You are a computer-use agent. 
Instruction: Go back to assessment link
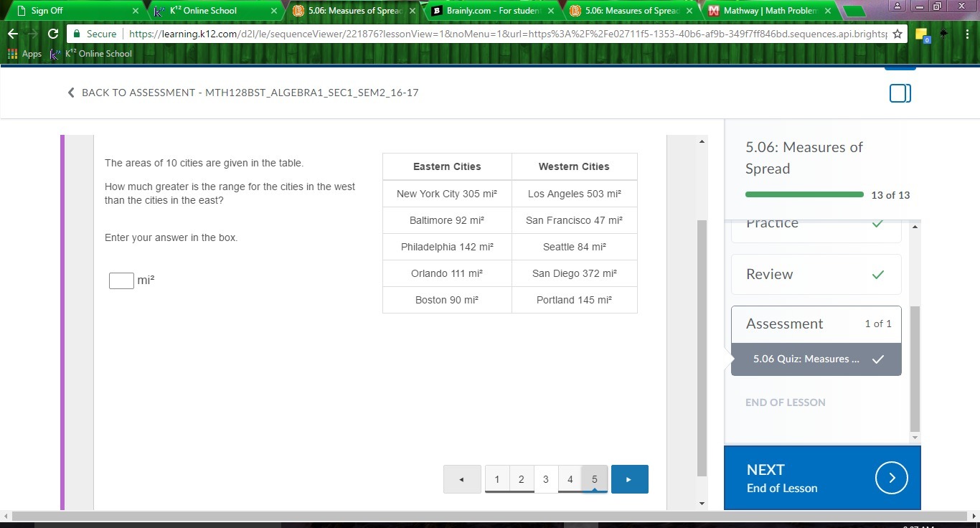click(242, 93)
